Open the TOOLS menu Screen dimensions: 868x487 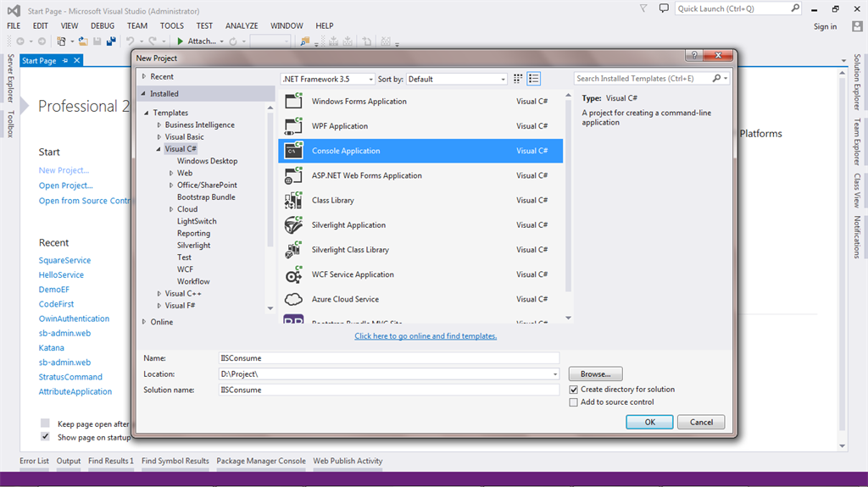point(171,25)
